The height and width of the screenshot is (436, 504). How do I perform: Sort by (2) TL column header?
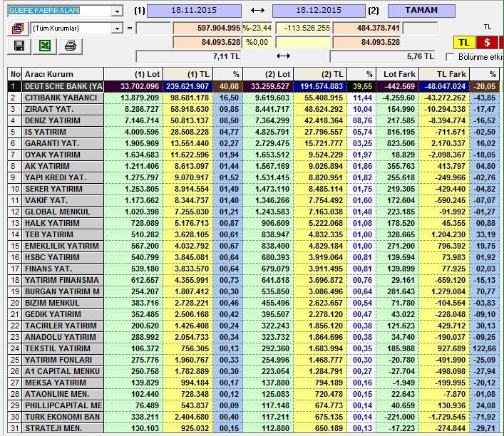(321, 74)
